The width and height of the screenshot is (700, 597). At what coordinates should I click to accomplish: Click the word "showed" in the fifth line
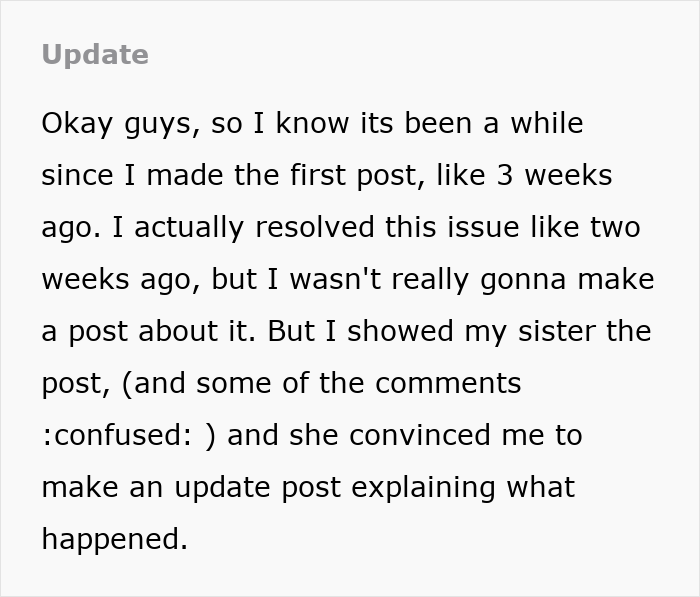pyautogui.click(x=400, y=331)
